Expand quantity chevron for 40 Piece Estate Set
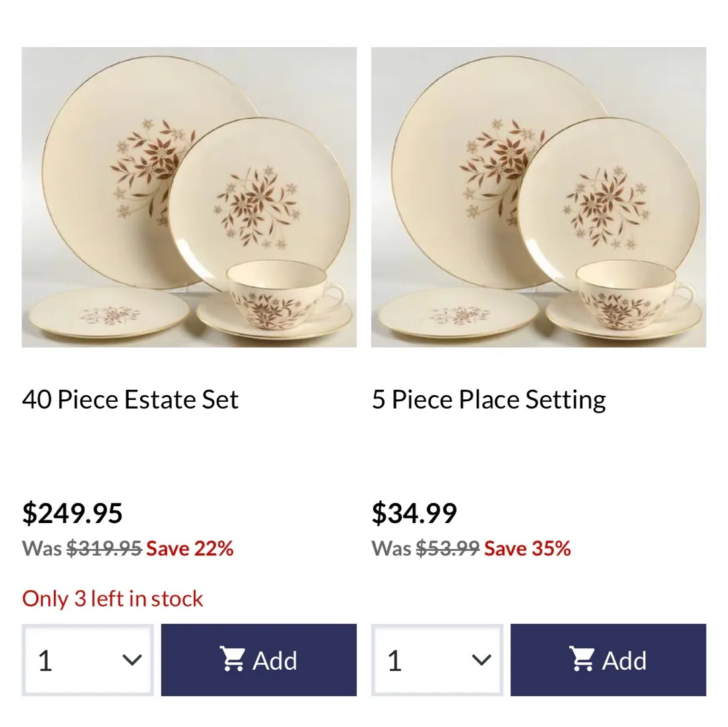Image resolution: width=728 pixels, height=727 pixels. 132,660
